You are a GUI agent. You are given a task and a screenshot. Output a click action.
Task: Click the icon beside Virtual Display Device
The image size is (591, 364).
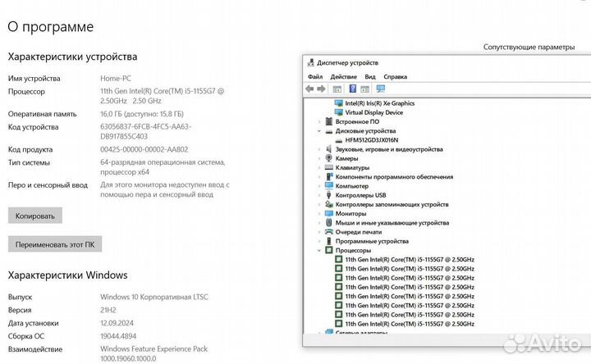pyautogui.click(x=338, y=112)
